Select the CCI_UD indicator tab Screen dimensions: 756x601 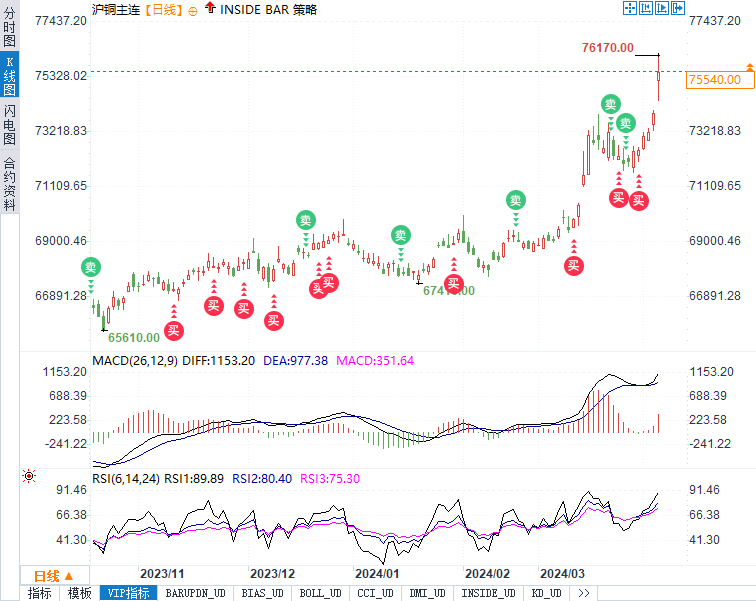point(375,593)
